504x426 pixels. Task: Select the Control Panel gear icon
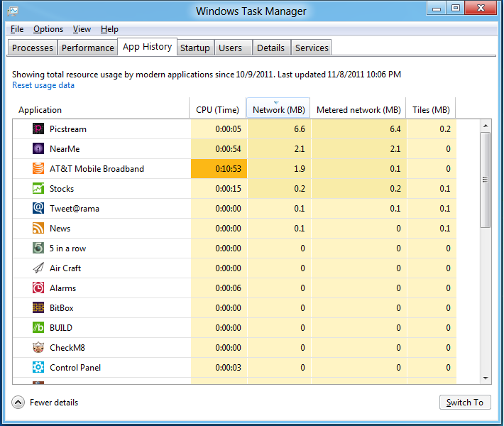38,368
